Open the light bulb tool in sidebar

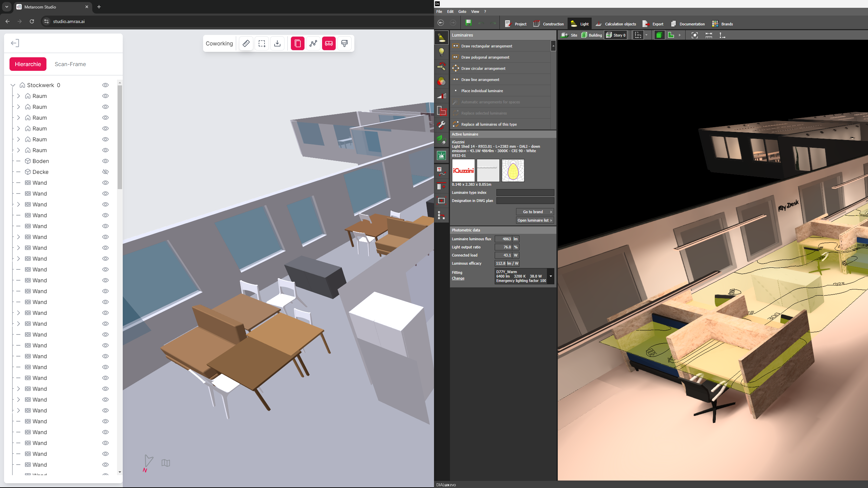pos(441,52)
